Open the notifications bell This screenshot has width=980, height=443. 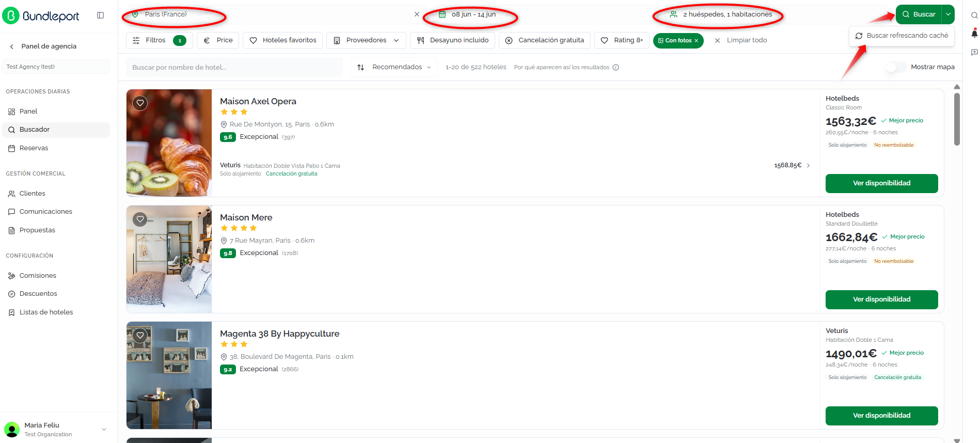tap(974, 34)
